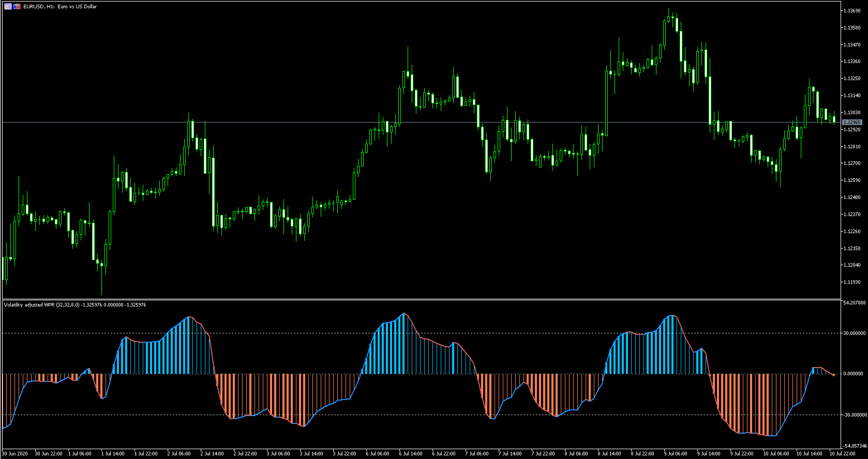Click the indicator scale maximum 54.207888
868x459 pixels.
855,303
